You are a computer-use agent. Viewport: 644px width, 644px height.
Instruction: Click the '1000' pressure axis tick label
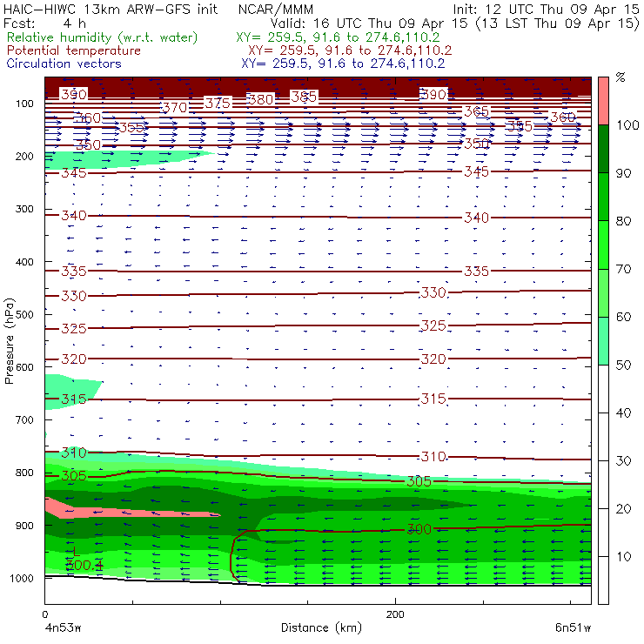(x=22, y=578)
